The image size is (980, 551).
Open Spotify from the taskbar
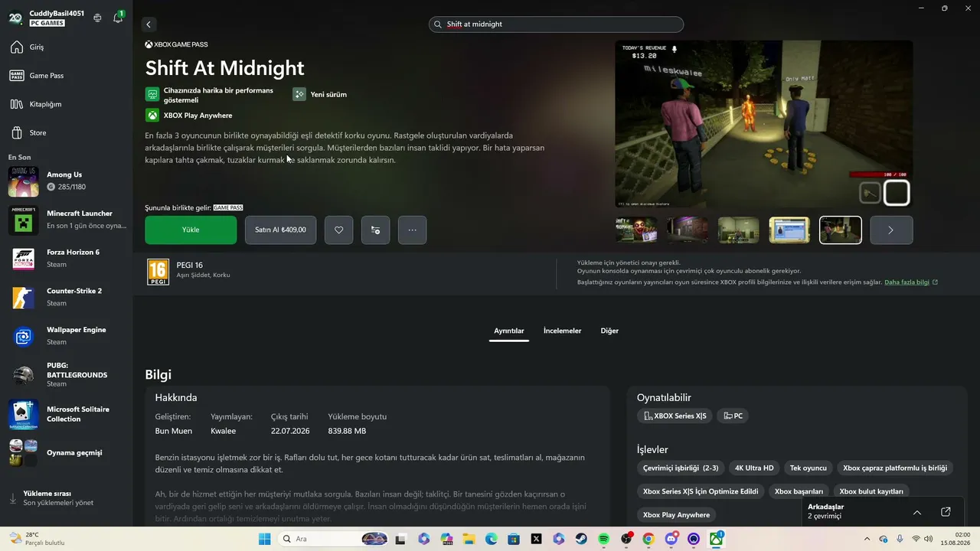pos(603,539)
